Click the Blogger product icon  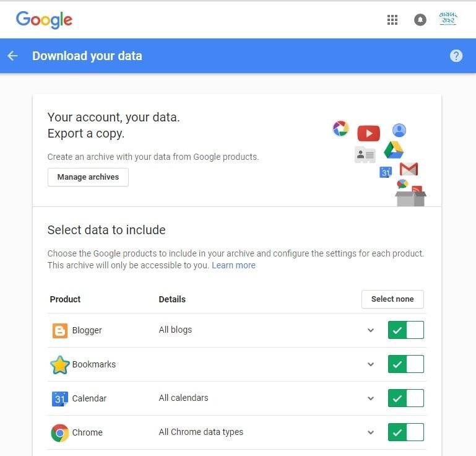click(x=59, y=330)
